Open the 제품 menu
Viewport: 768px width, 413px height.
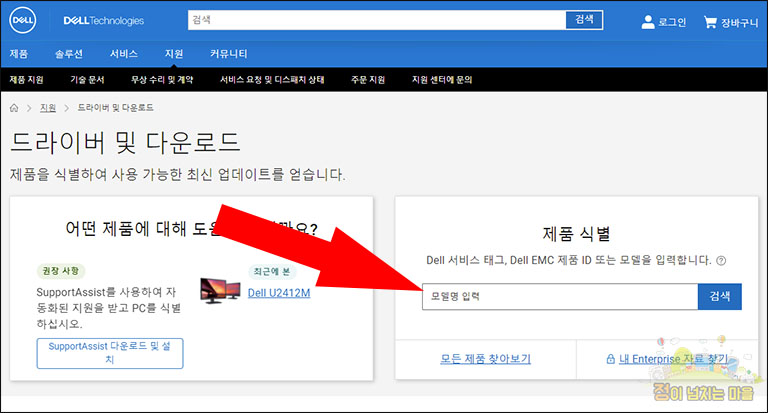[19, 54]
